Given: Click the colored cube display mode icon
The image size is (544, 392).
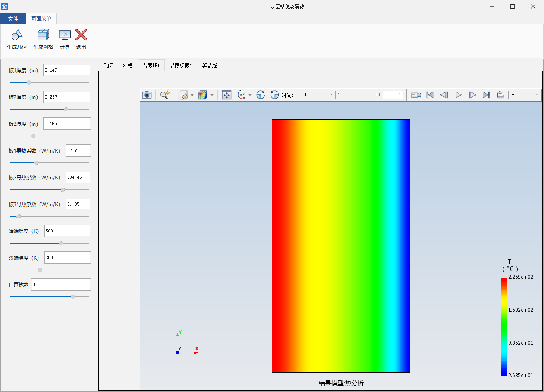Looking at the screenshot, I should pos(203,95).
